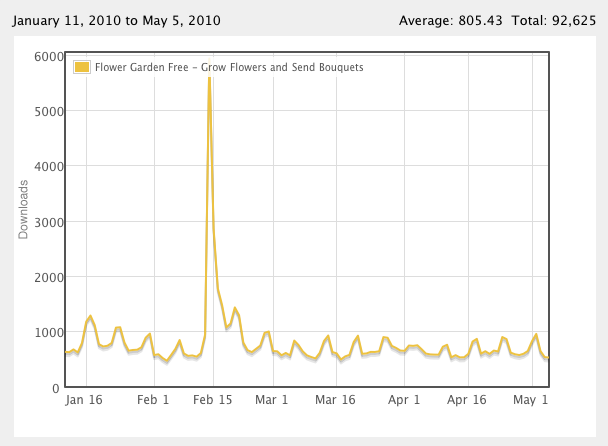
Task: Click the Total 92,625 statistic
Action: pyautogui.click(x=554, y=21)
